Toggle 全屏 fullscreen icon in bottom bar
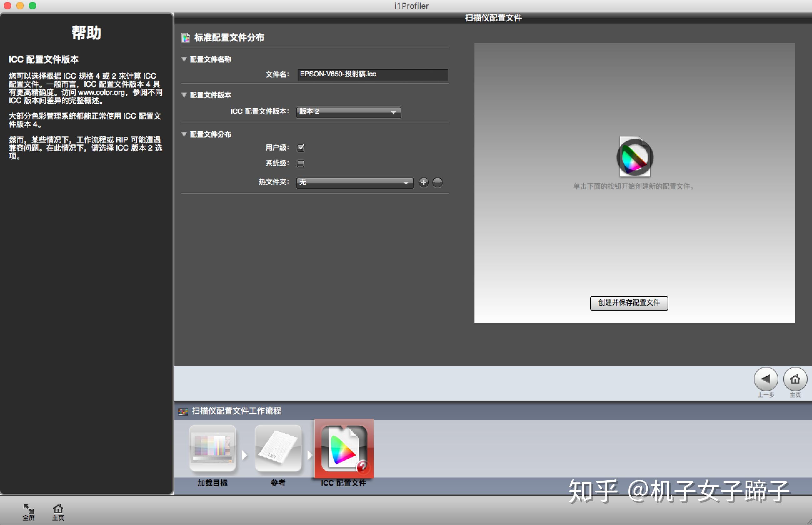The height and width of the screenshot is (525, 812). (x=29, y=509)
